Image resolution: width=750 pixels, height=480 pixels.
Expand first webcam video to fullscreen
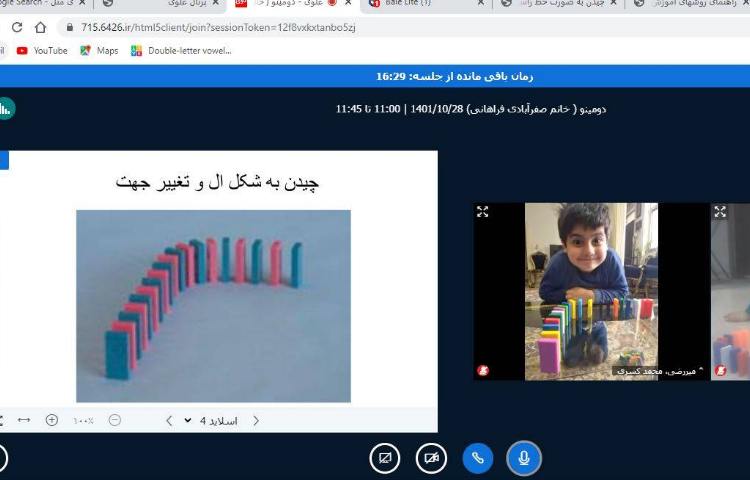[x=483, y=212]
